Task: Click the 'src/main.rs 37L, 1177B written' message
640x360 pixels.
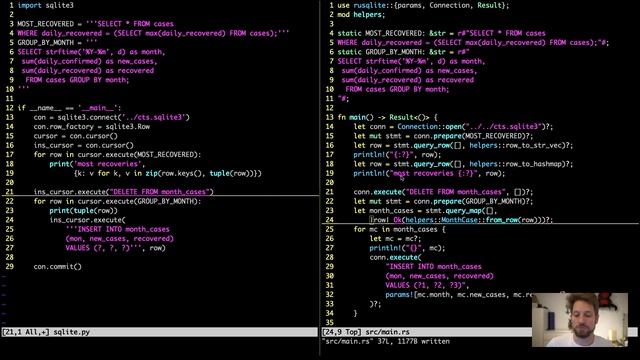Action: coord(386,341)
